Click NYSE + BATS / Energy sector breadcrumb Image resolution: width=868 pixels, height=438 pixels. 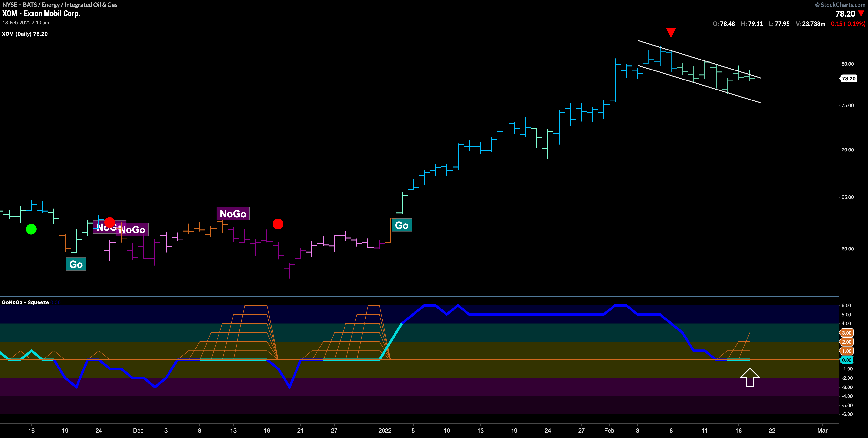click(x=60, y=4)
